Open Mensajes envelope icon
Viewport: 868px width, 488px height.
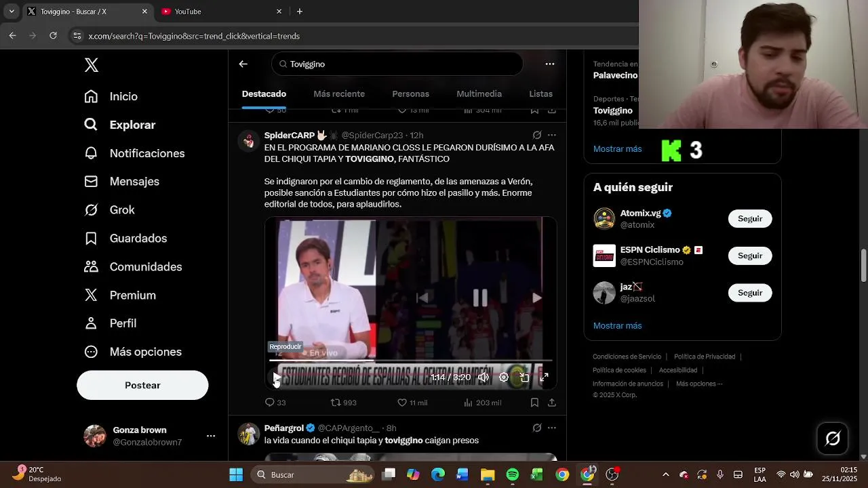91,182
